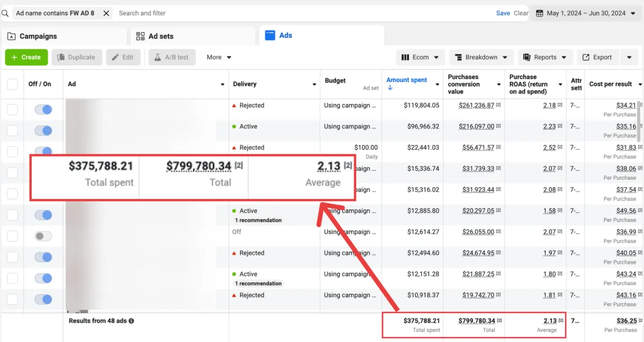The image size is (644, 342).
Task: Click the Off delivery status
Action: 237,232
